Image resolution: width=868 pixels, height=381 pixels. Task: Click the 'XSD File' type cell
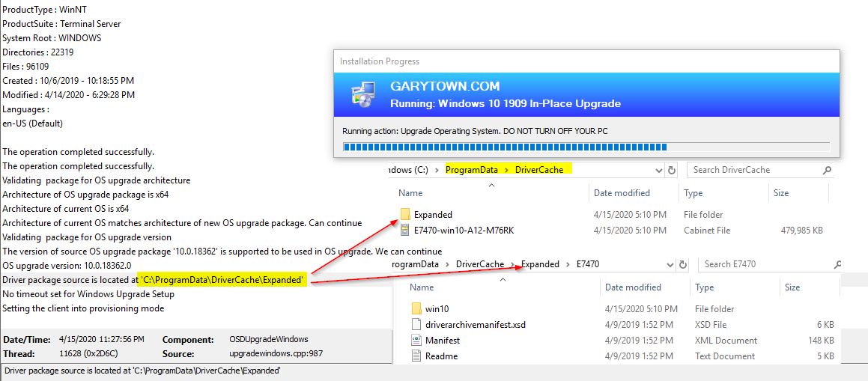point(712,325)
